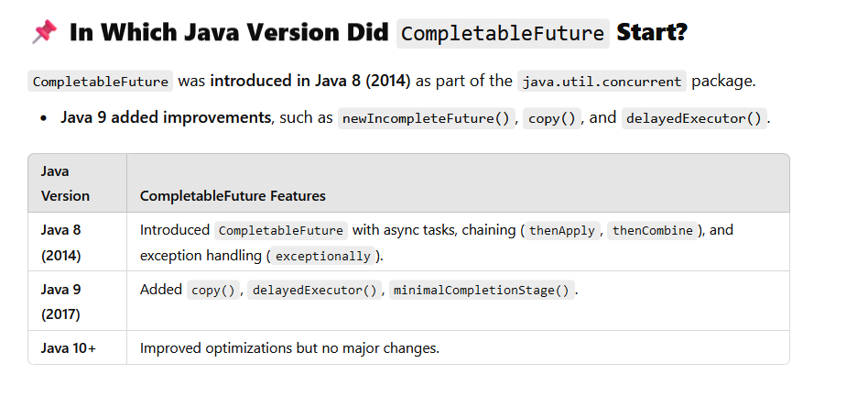Click the "Java Version" table column header
Screen dimensions: 868x396
pos(66,183)
